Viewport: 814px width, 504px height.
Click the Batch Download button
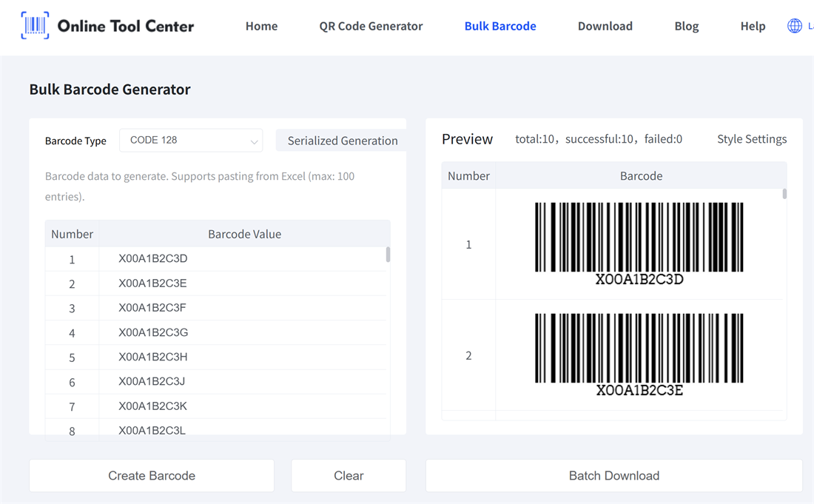click(x=614, y=475)
